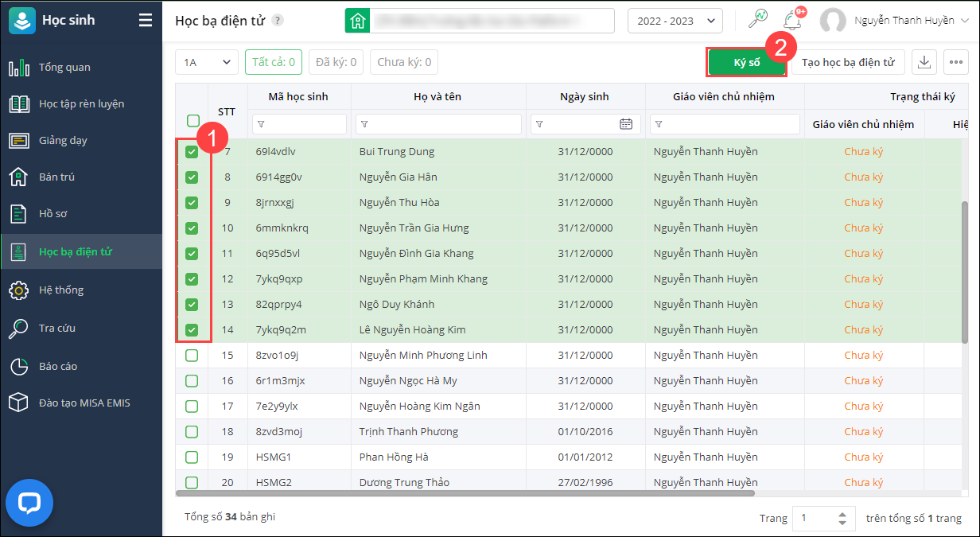Open the live chat bubble icon
Screen dimensions: 980x537
pyautogui.click(x=29, y=503)
